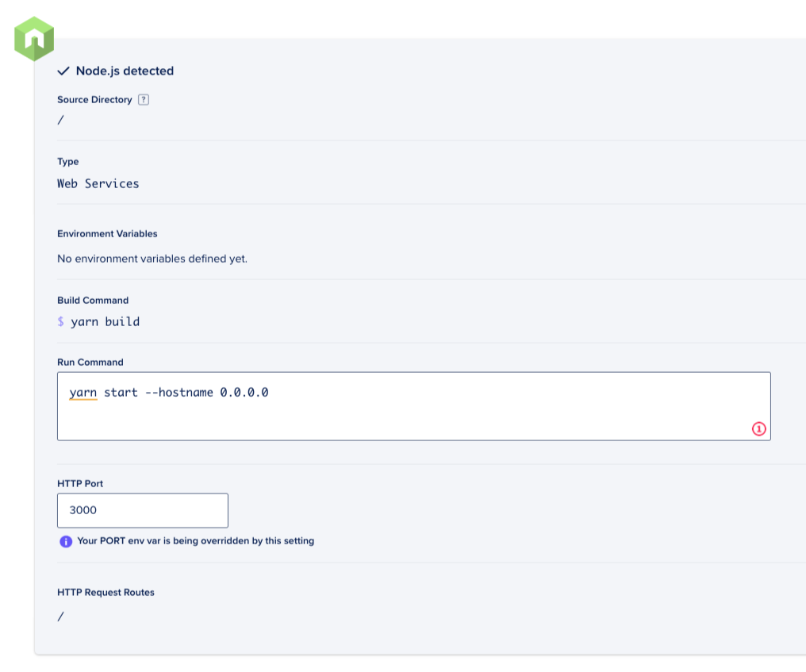Select the slash under Source Directory
The height and width of the screenshot is (672, 806).
pyautogui.click(x=60, y=120)
